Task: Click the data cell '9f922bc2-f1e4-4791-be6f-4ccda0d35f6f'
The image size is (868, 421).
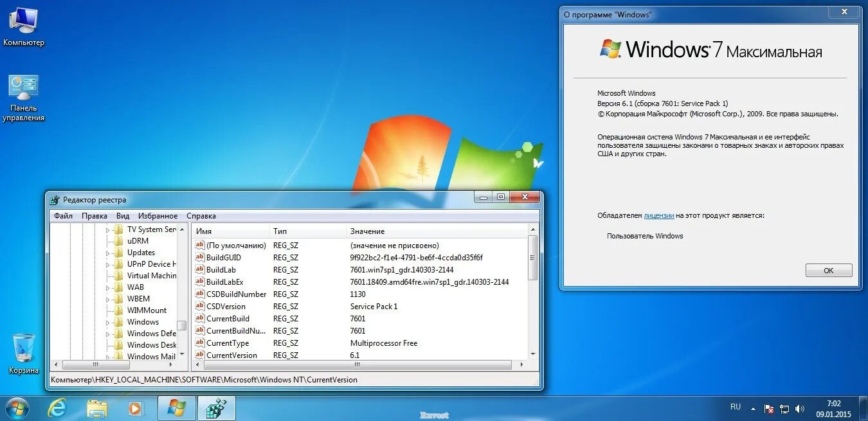Action: point(416,257)
